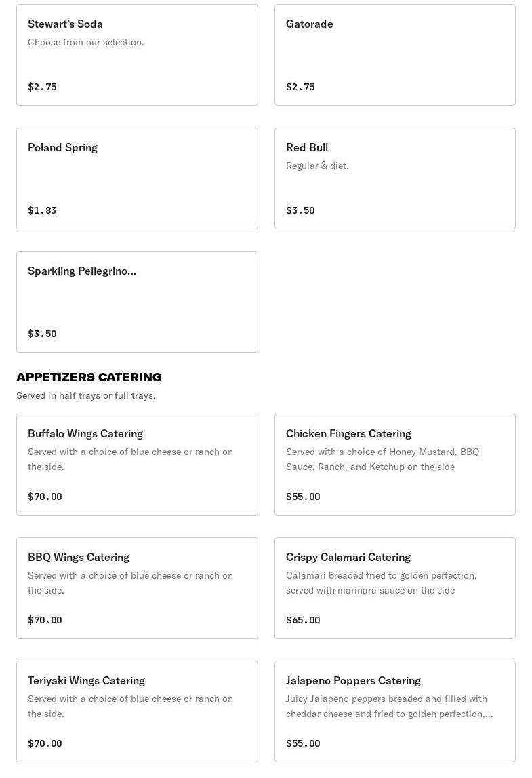The width and height of the screenshot is (532, 778).
Task: Click the Appetizers Catering section heading
Action: 89,377
